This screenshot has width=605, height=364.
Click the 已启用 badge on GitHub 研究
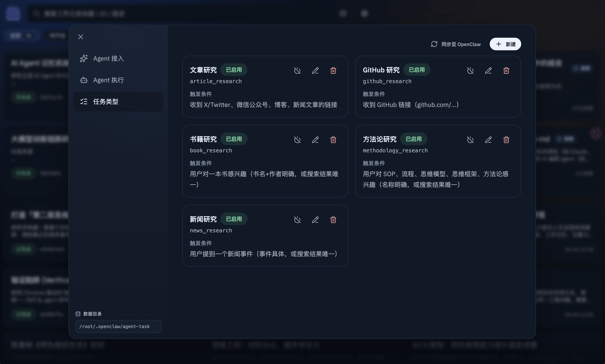pos(417,70)
